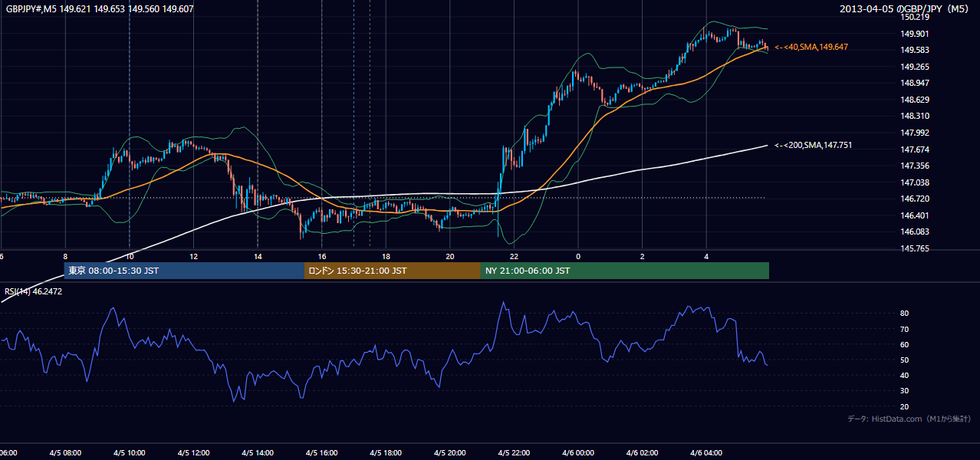
Task: Select the London 15:30-21:00 JST session bar
Action: [393, 271]
